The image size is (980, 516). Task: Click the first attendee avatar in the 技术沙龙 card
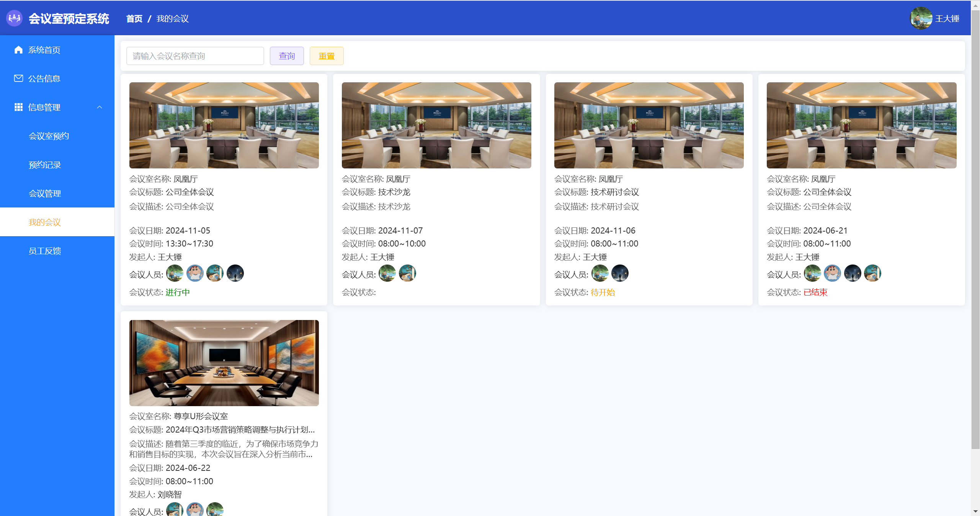click(x=387, y=273)
